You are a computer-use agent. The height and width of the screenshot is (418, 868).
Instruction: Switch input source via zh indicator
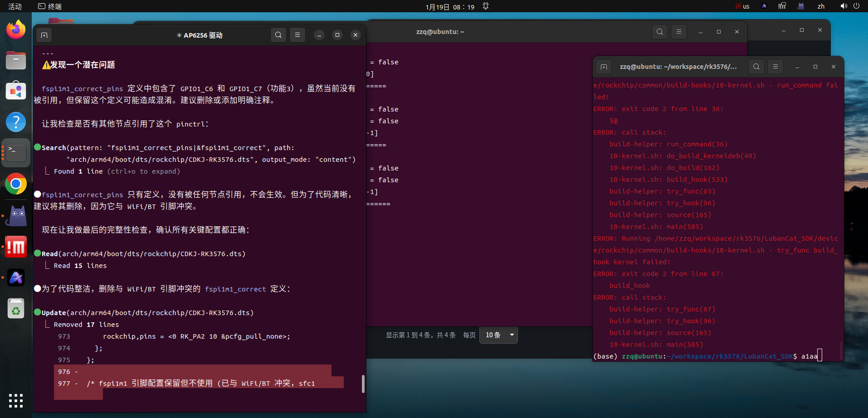821,6
